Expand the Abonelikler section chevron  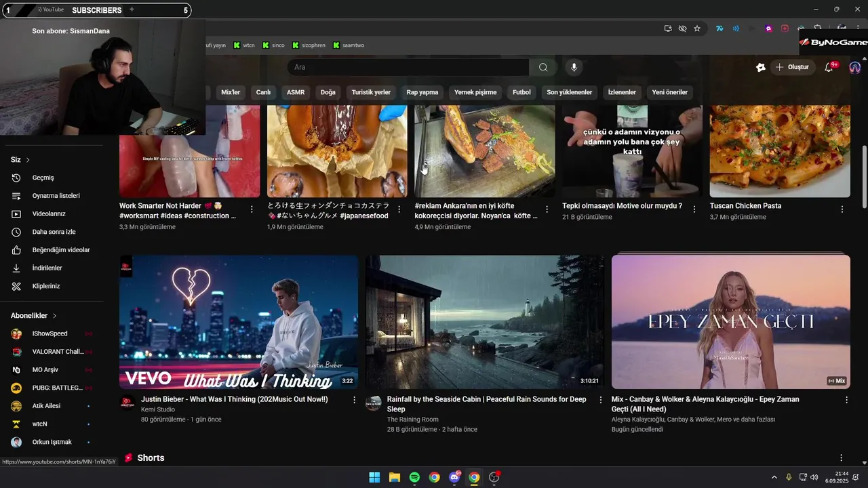click(54, 316)
